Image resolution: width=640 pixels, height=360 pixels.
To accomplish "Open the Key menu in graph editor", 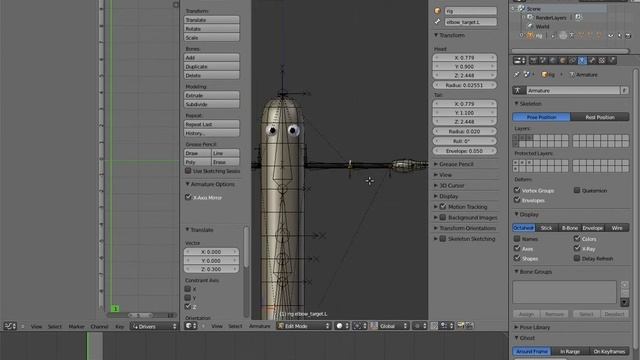I will (120, 327).
